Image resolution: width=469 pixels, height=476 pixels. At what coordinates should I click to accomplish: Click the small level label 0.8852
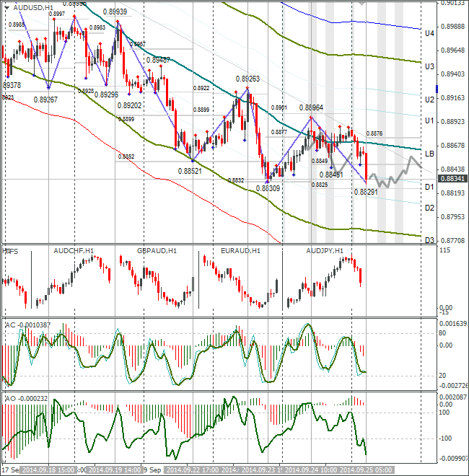click(x=126, y=157)
